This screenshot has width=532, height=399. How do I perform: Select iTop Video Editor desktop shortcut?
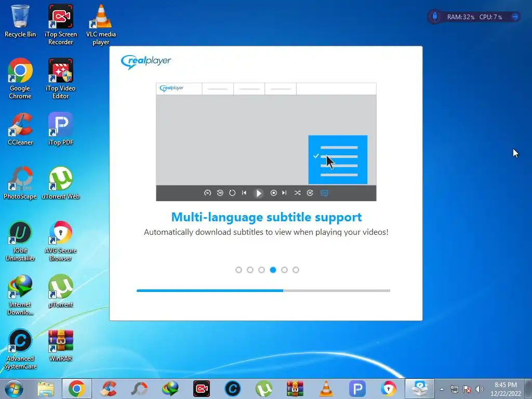(x=60, y=78)
